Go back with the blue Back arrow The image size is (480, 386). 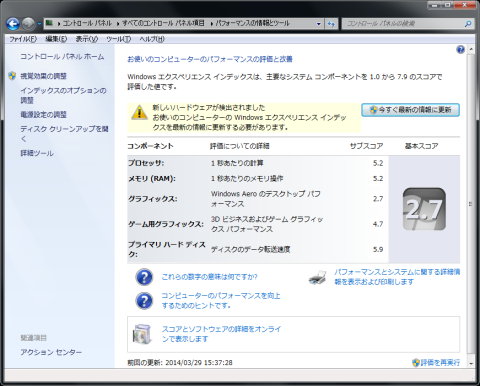13,24
